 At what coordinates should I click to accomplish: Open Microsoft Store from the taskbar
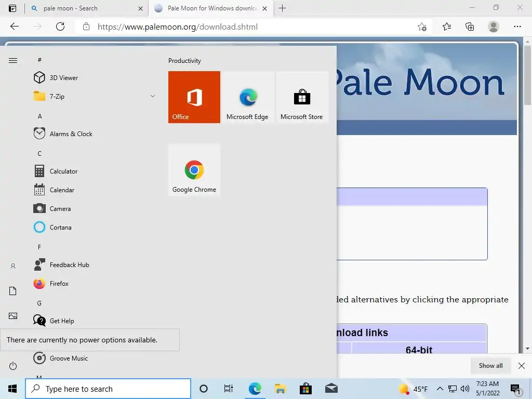(x=305, y=389)
